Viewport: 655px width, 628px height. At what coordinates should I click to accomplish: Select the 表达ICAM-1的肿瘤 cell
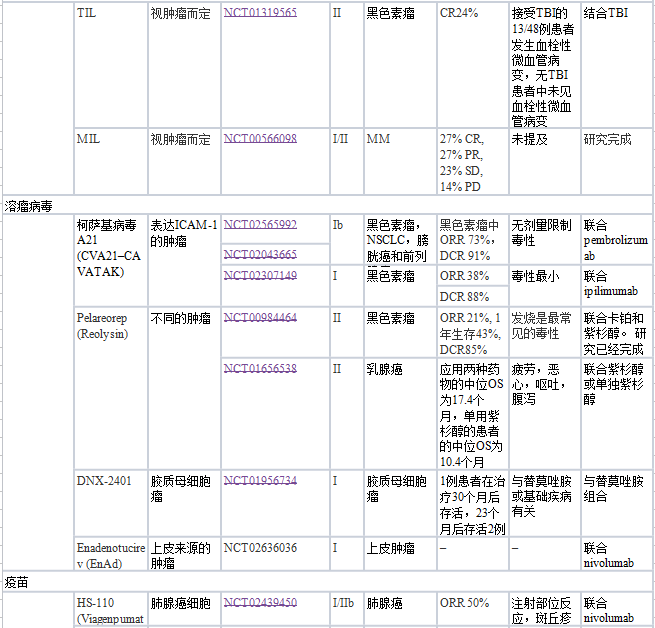(184, 261)
